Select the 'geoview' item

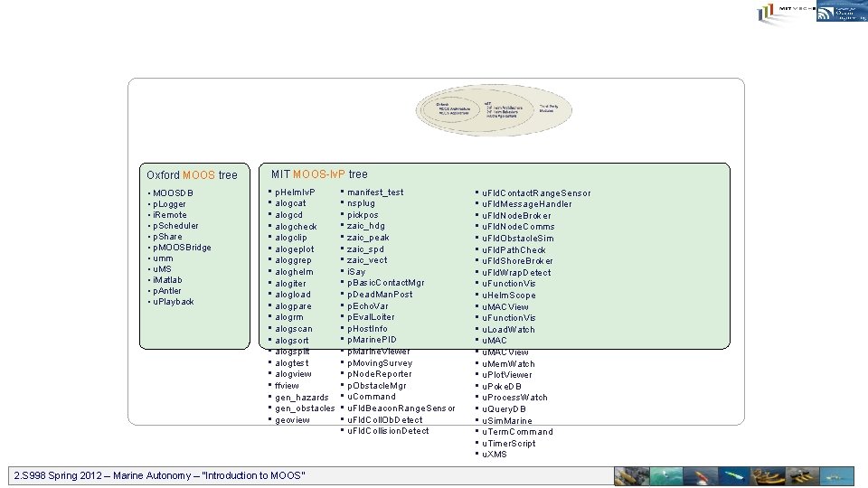pos(292,420)
